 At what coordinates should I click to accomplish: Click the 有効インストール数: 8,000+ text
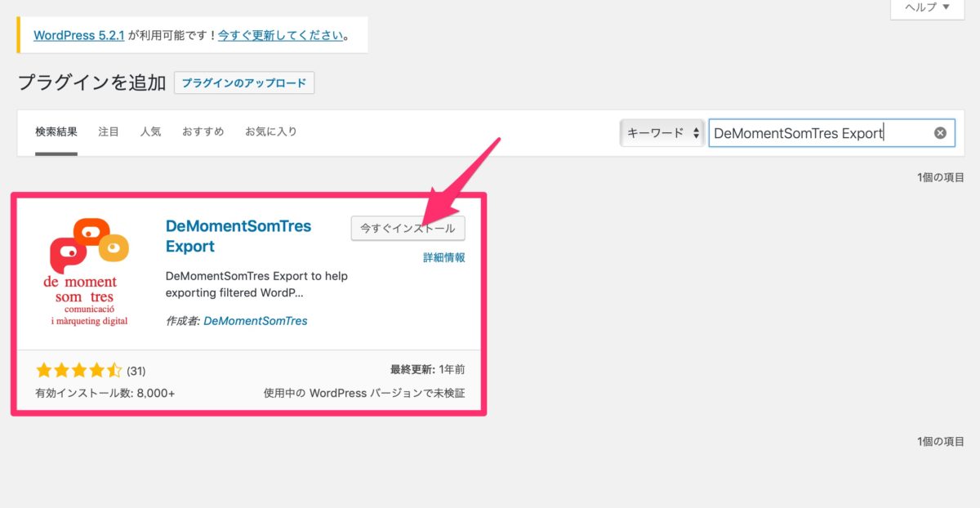(x=105, y=393)
